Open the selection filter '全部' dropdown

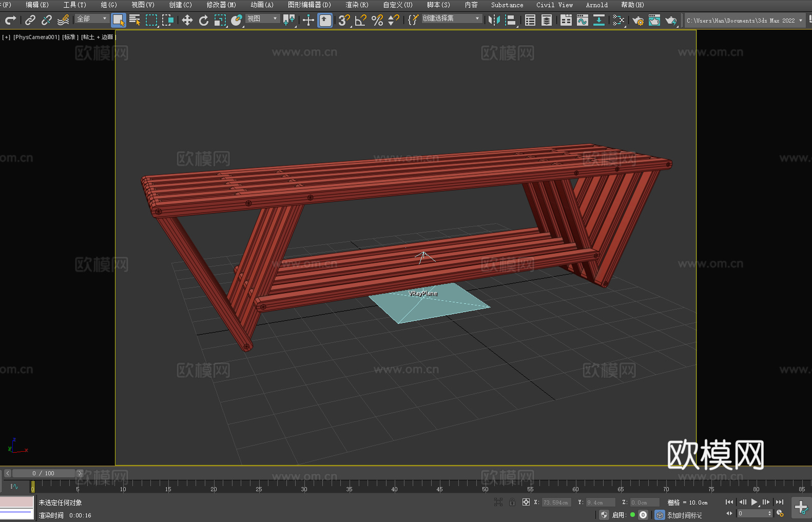tap(92, 18)
